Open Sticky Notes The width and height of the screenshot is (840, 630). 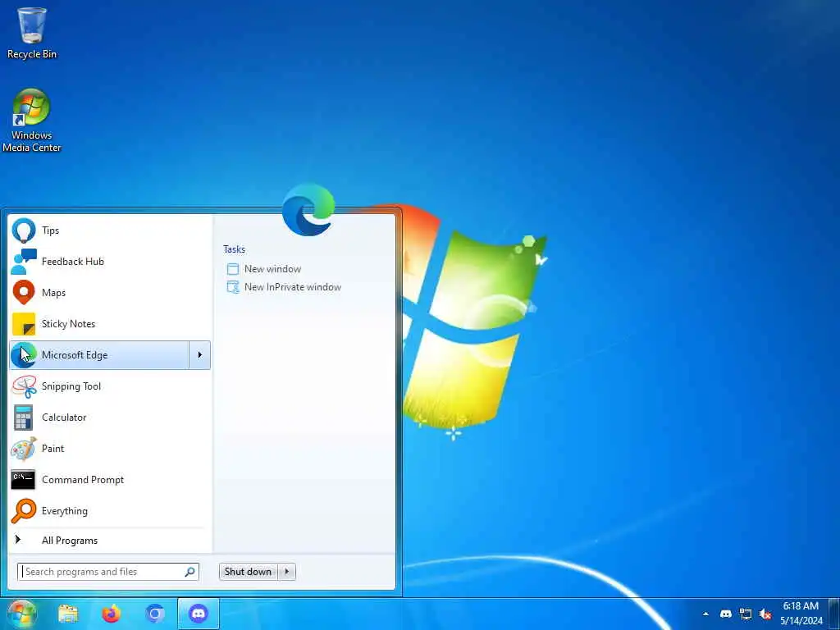tap(110, 323)
